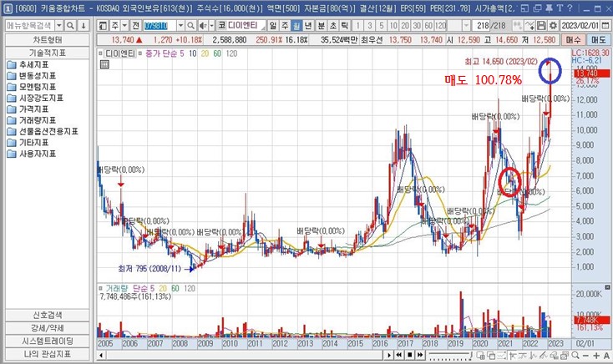Image resolution: width=613 pixels, height=364 pixels.
Task: Open the 차트형태 section
Action: 48,40
